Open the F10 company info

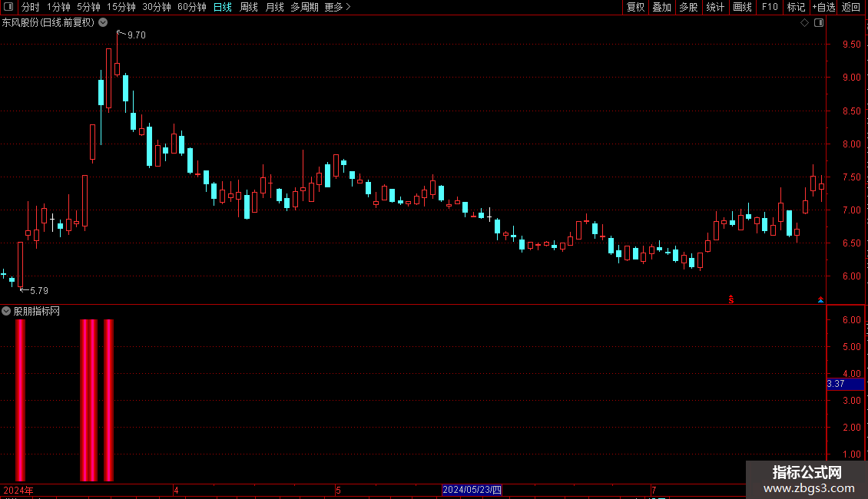770,7
